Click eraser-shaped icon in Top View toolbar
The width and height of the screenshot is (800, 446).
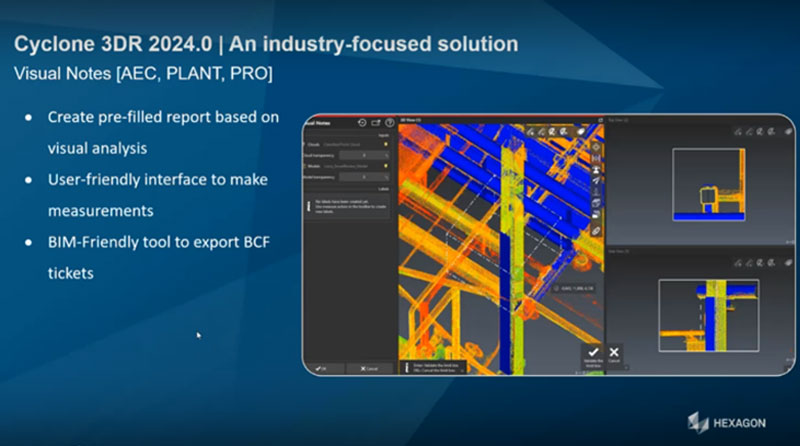click(788, 132)
